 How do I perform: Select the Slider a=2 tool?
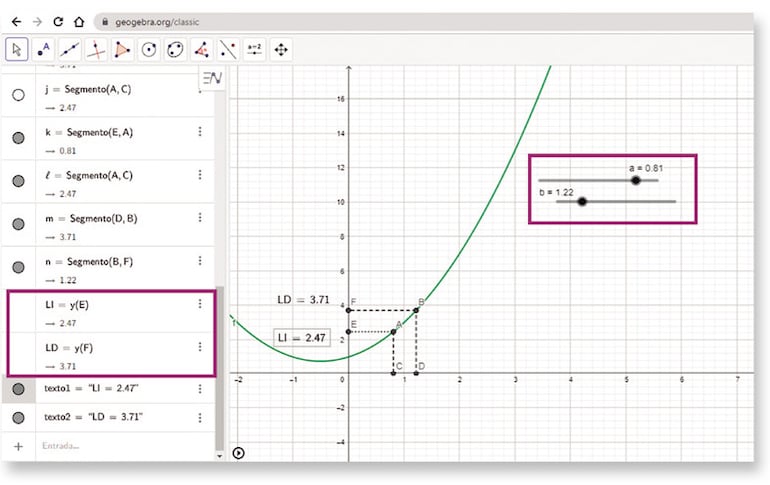[254, 50]
